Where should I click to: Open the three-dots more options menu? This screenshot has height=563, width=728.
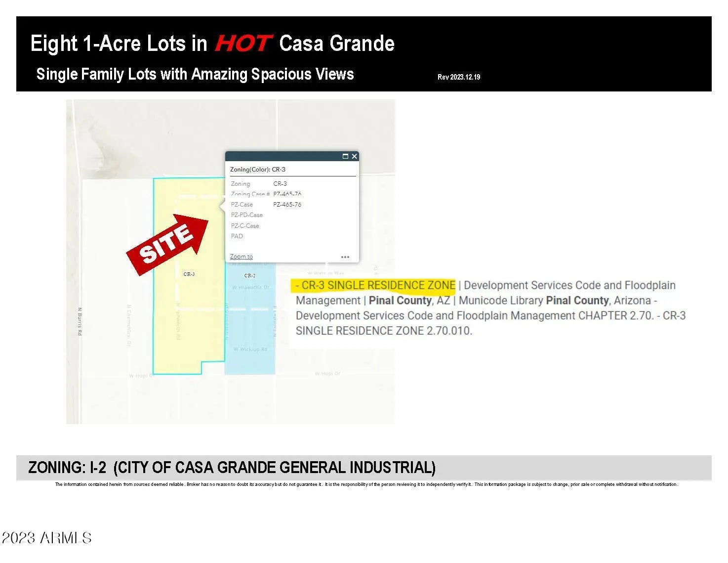(x=345, y=257)
